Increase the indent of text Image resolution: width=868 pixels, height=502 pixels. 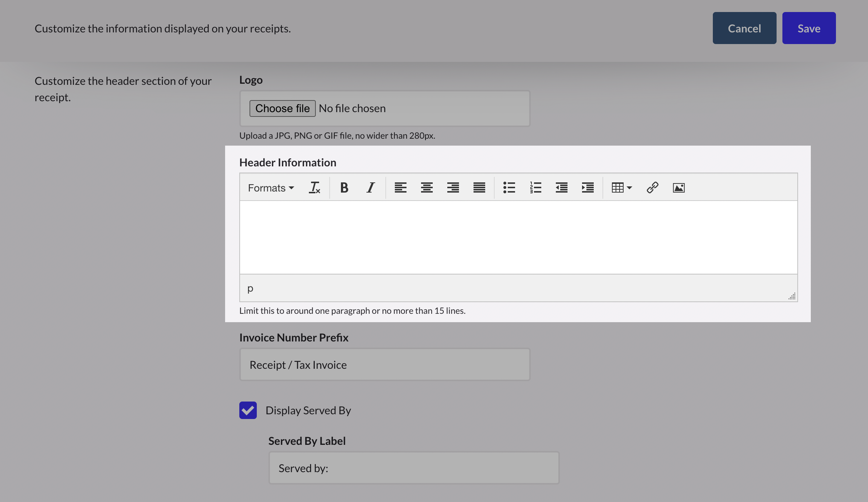tap(587, 187)
